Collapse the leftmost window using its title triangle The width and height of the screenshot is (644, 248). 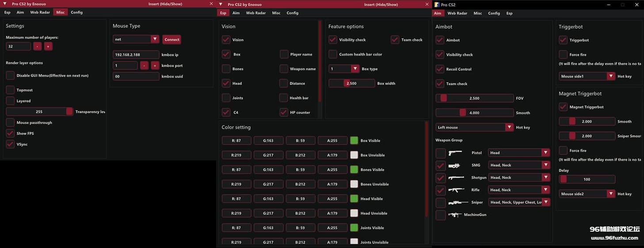pos(4,4)
